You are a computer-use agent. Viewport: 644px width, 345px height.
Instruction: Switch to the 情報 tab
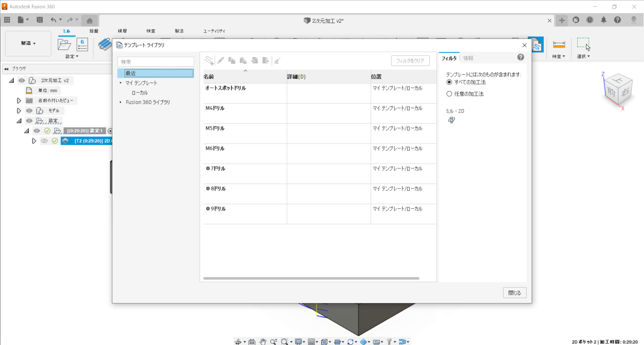(468, 58)
